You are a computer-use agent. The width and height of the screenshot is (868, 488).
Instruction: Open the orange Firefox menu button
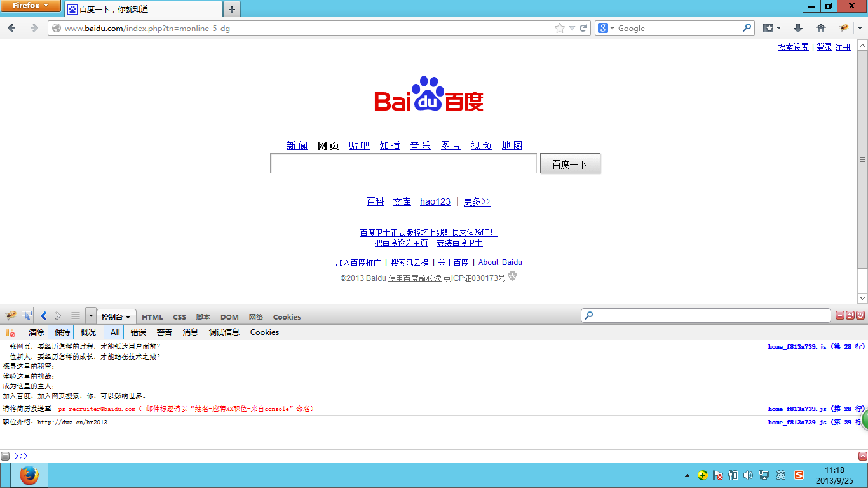31,6
